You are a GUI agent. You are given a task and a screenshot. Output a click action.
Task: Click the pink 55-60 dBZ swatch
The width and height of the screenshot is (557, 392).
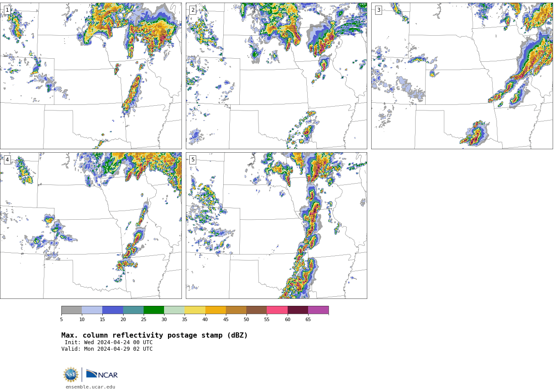point(277,310)
